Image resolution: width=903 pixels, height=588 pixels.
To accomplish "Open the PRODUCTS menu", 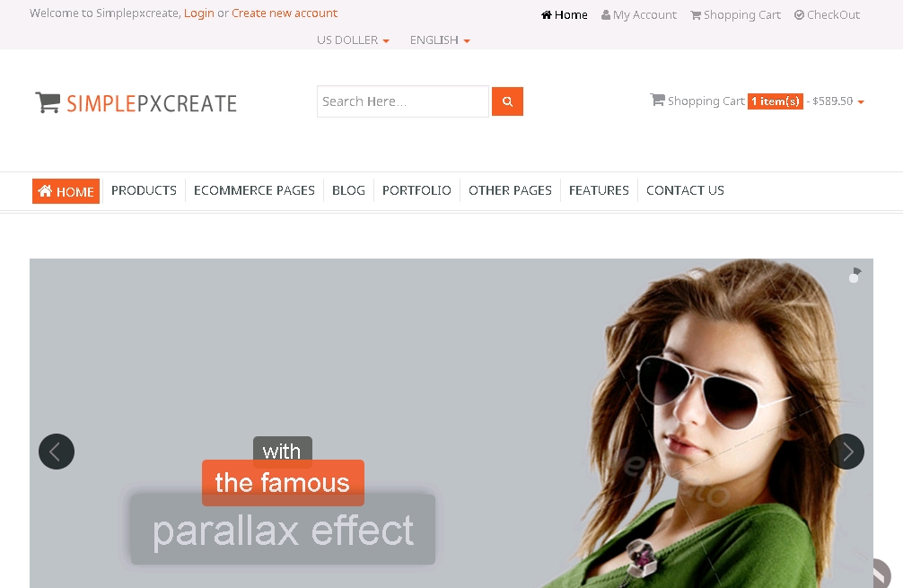I will pyautogui.click(x=144, y=190).
